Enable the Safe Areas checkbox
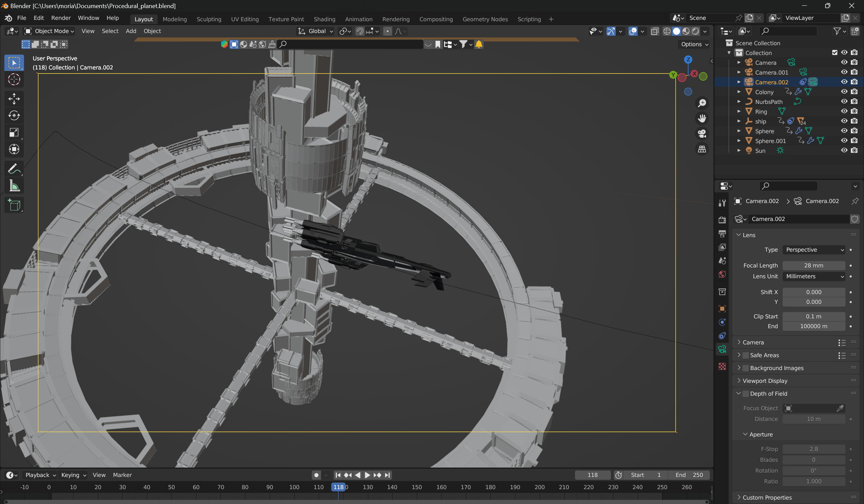 click(x=746, y=355)
